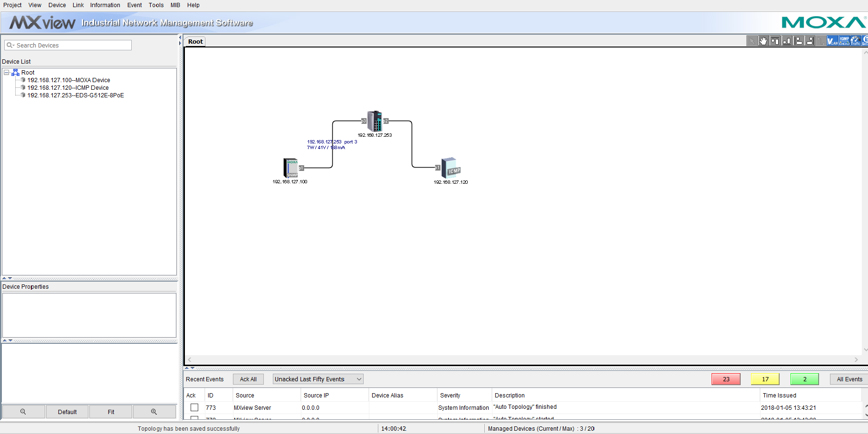Switch to the Root topology tab
The width and height of the screenshot is (868, 434).
point(195,41)
